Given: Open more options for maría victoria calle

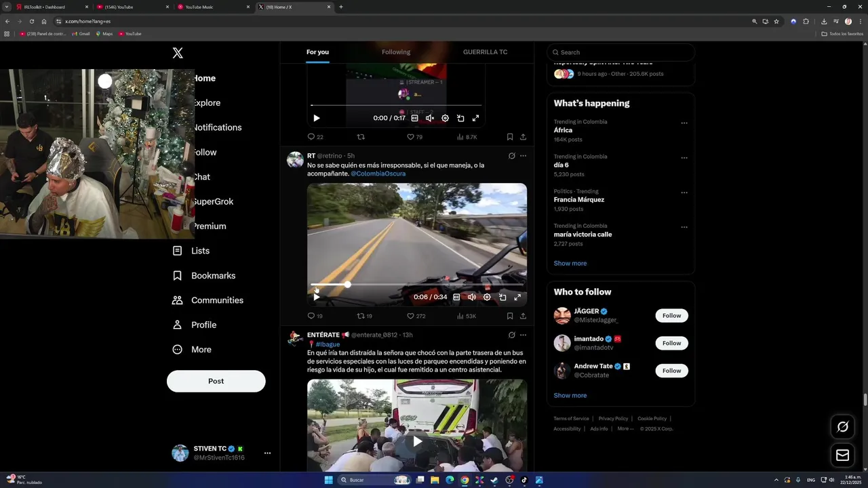Looking at the screenshot, I should pyautogui.click(x=684, y=227).
